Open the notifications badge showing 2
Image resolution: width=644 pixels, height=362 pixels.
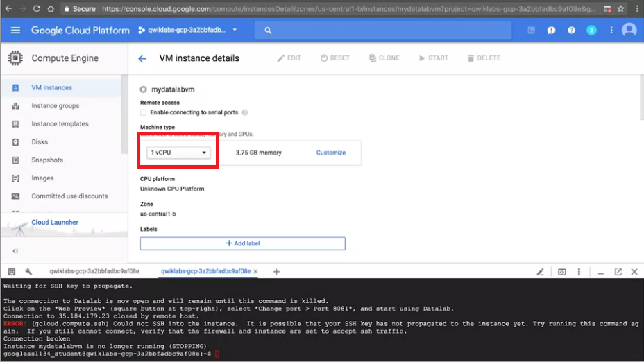point(591,30)
